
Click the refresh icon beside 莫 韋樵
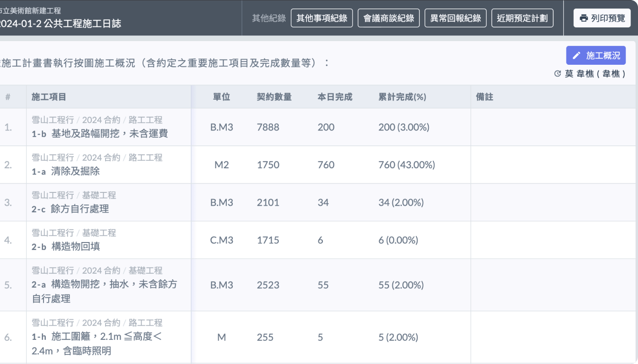pyautogui.click(x=558, y=74)
